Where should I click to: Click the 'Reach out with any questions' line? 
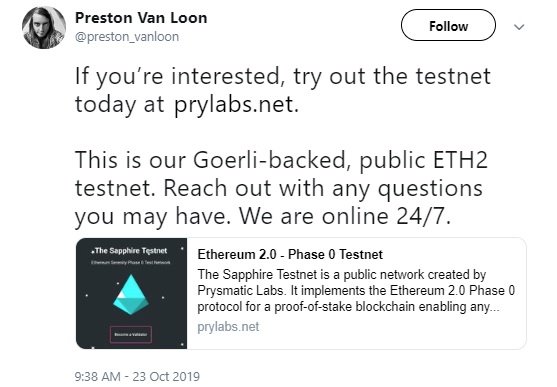[323, 188]
